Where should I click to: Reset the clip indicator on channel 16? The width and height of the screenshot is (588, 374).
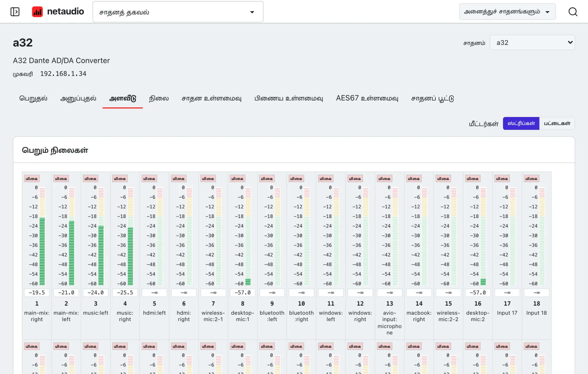tap(473, 179)
